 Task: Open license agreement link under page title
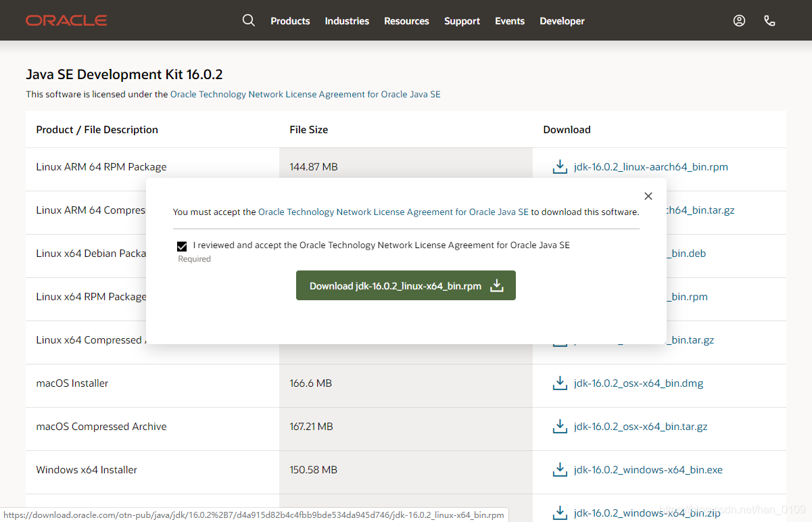click(305, 94)
